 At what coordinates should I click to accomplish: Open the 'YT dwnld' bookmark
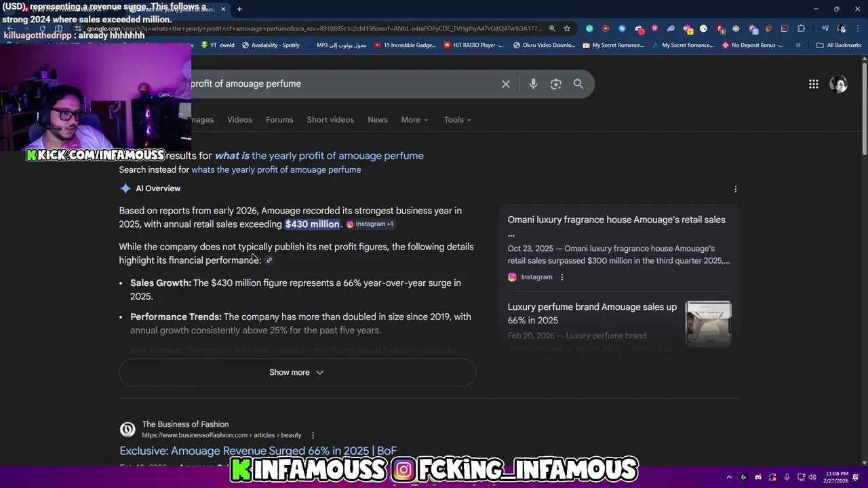218,45
